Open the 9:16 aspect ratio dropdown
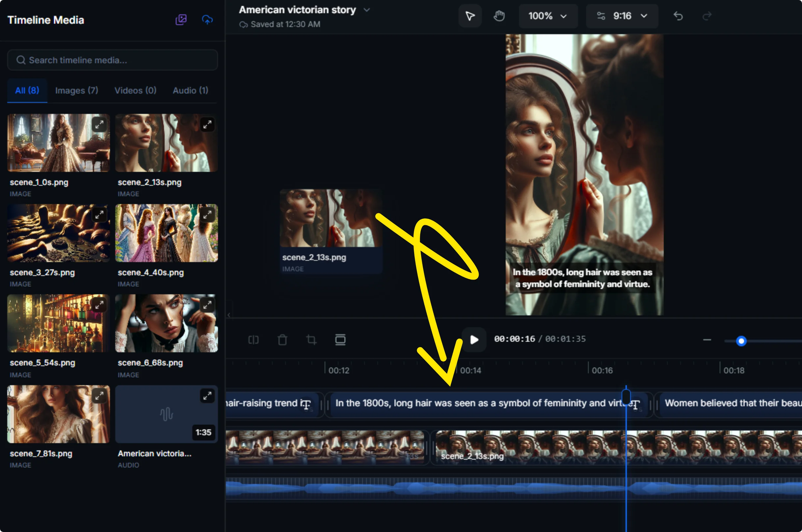 [x=622, y=16]
